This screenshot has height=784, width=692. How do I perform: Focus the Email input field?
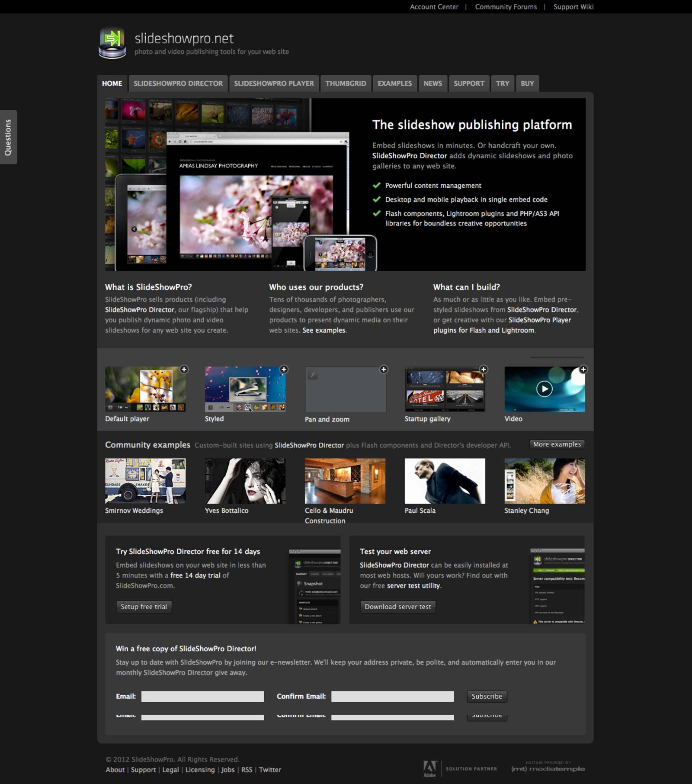202,696
